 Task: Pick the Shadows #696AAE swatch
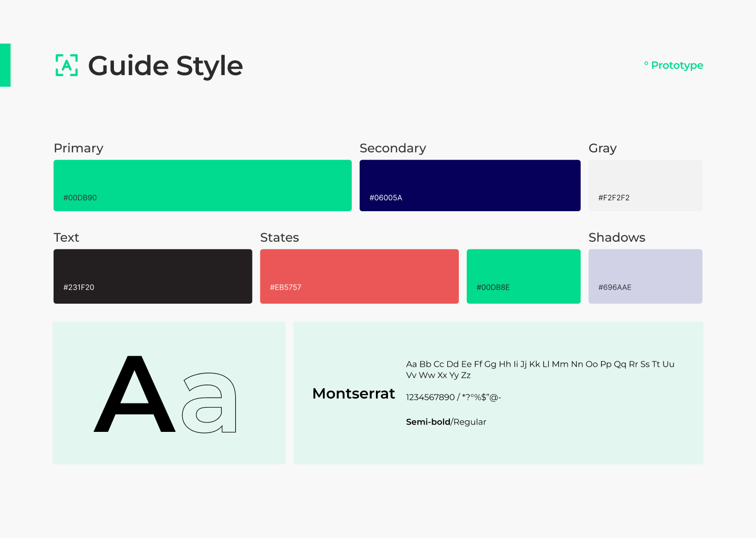645,276
